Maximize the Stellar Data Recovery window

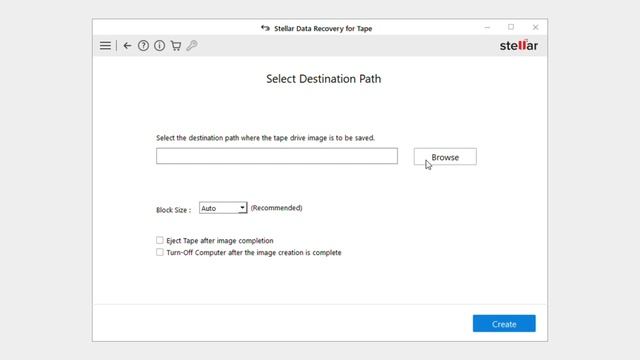(511, 27)
